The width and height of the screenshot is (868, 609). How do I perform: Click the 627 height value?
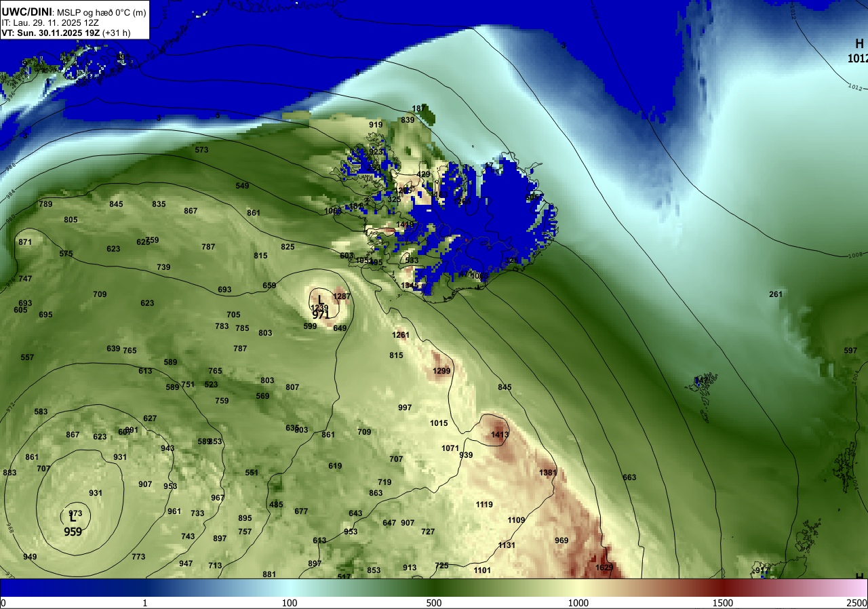tap(150, 418)
